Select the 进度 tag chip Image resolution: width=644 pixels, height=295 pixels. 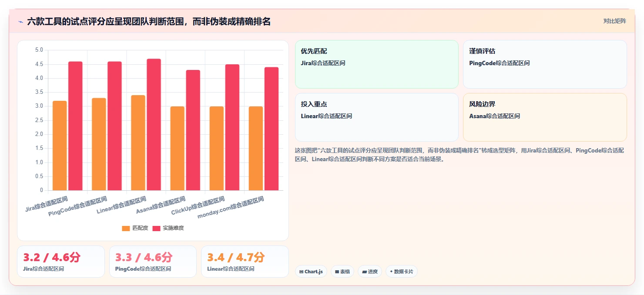click(370, 272)
